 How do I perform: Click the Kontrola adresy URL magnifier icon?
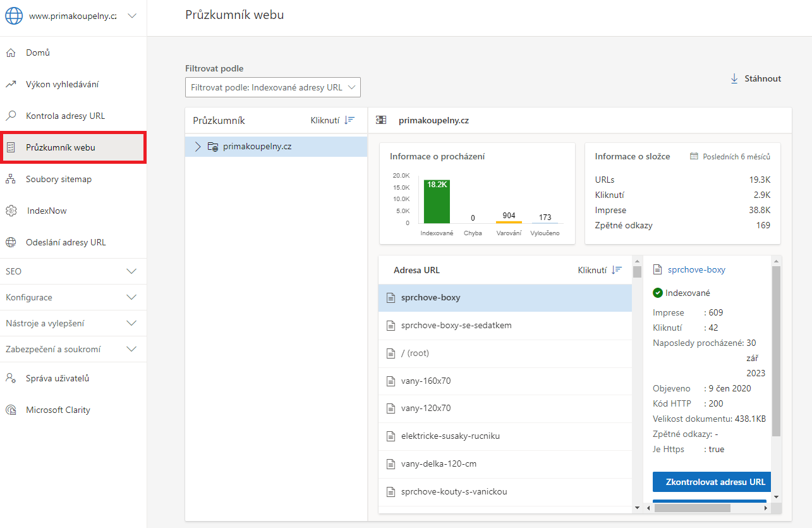click(11, 116)
